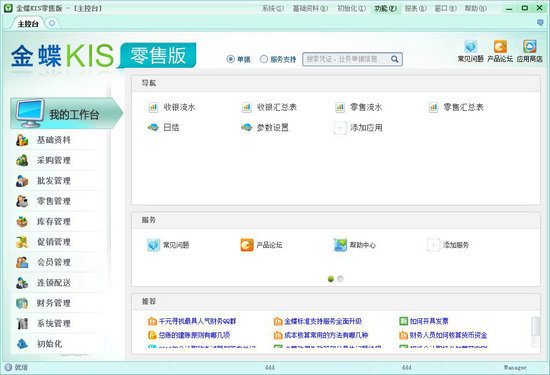Open the 帮助 menu
The height and width of the screenshot is (375, 550).
(476, 8)
